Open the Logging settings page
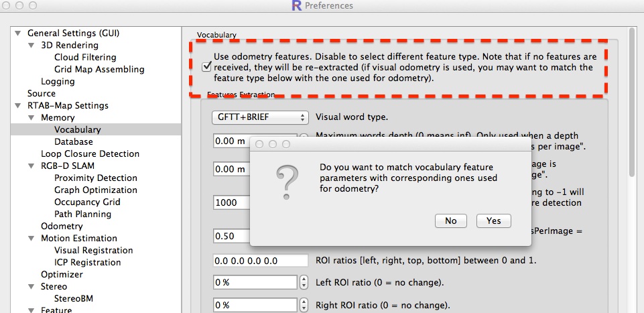This screenshot has width=644, height=313. tap(58, 82)
